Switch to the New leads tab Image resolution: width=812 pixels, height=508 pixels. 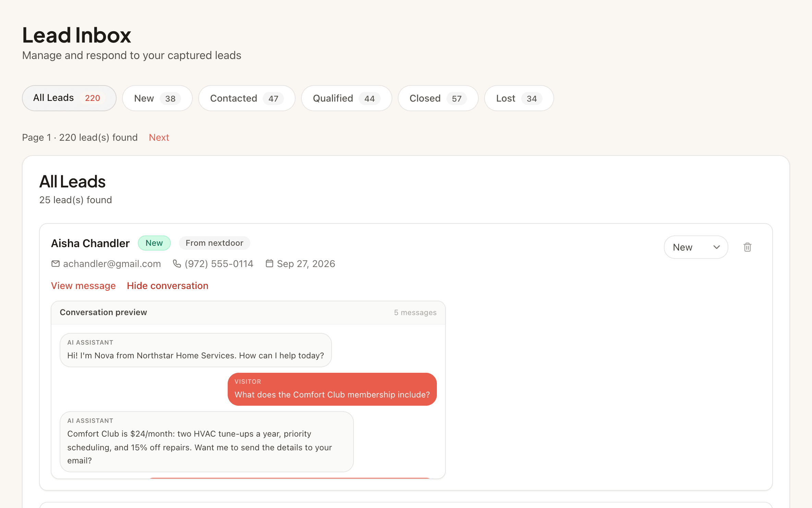pyautogui.click(x=157, y=98)
